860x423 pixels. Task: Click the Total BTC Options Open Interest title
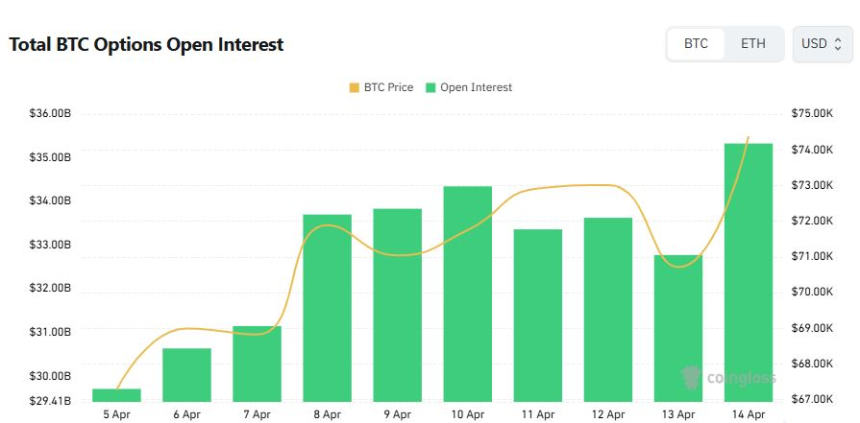[146, 45]
